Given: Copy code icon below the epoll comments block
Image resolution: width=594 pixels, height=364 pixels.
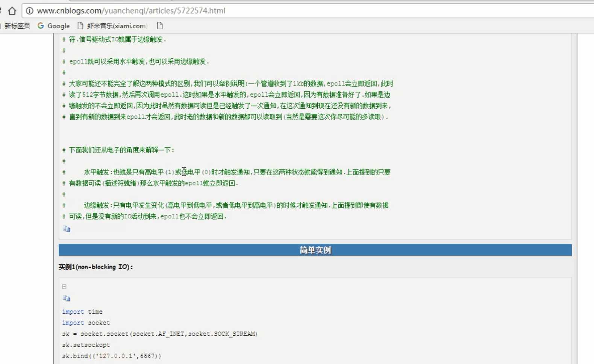Looking at the screenshot, I should [x=67, y=229].
